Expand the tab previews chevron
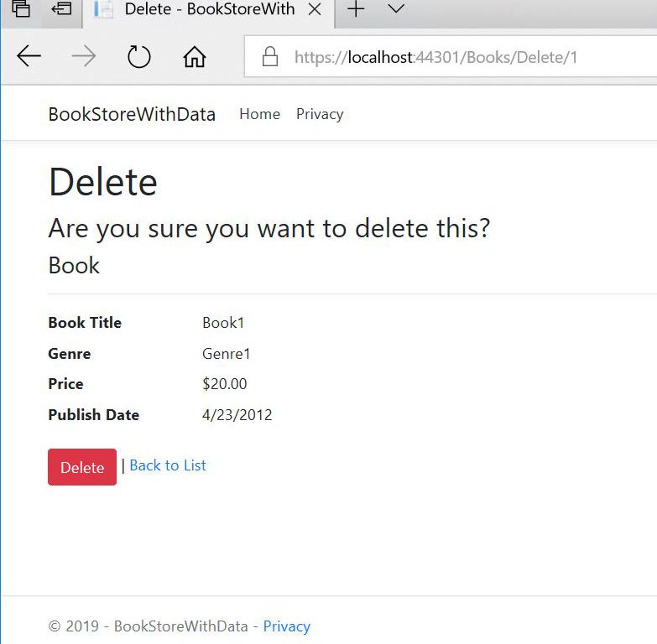This screenshot has height=644, width=657. point(396,10)
